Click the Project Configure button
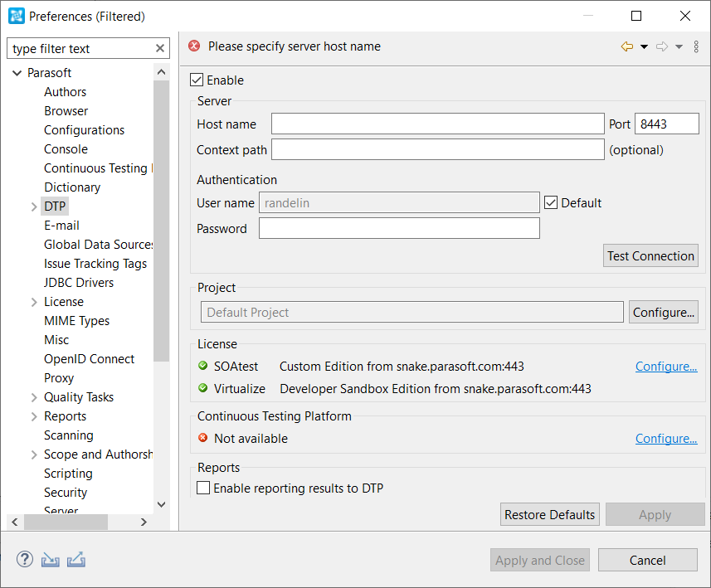Viewport: 711px width, 588px height. 664,312
